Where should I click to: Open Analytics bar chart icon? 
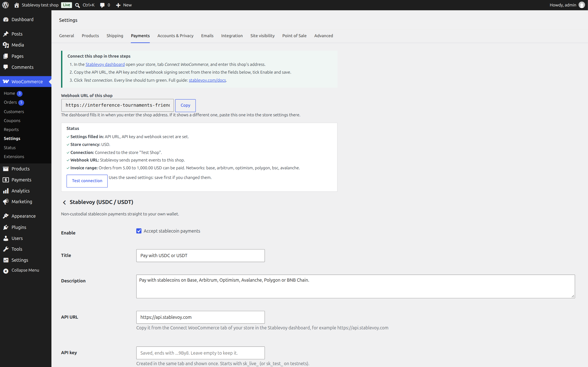[6, 191]
